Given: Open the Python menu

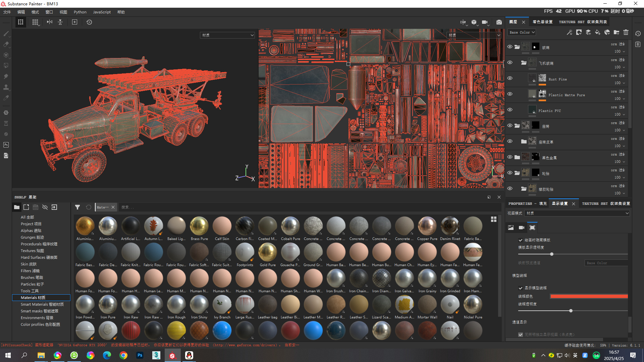Looking at the screenshot, I should point(80,12).
